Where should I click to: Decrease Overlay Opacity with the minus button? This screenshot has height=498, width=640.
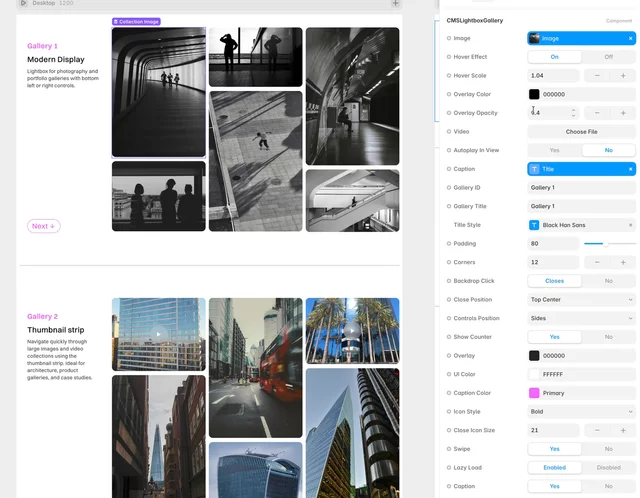click(x=597, y=113)
